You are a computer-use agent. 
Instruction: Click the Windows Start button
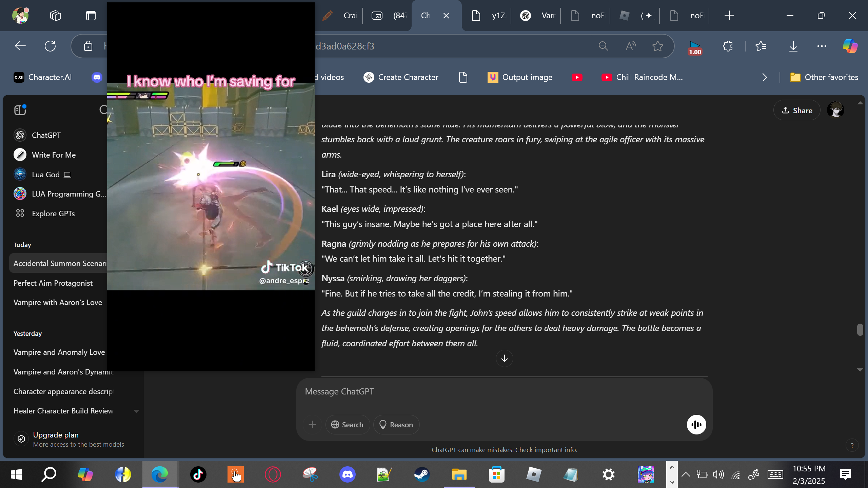[x=16, y=474]
